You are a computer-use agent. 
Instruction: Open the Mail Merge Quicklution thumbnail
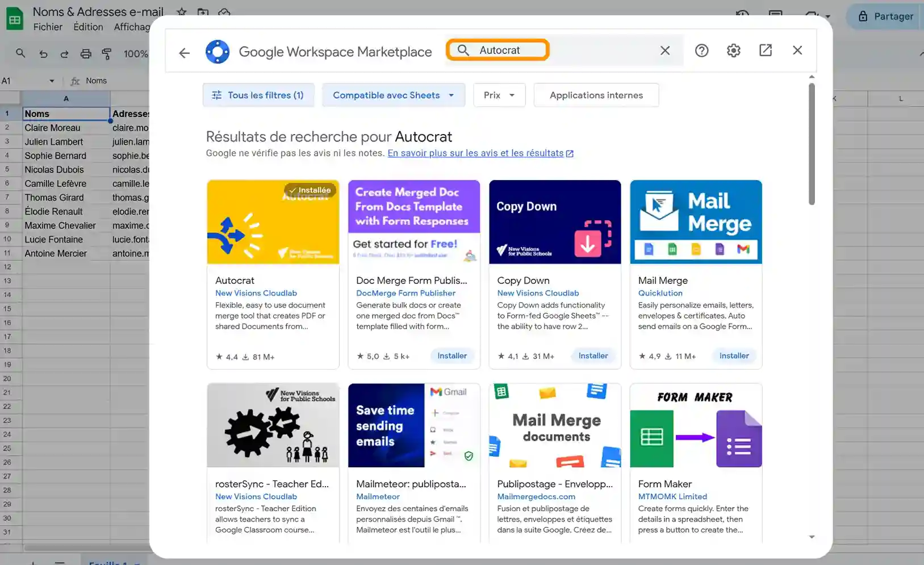[x=696, y=222]
